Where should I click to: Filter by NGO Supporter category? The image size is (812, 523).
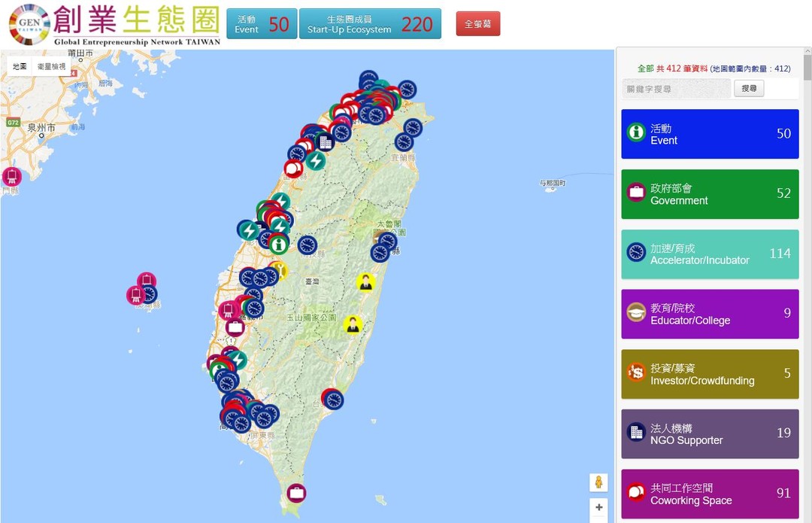[710, 434]
